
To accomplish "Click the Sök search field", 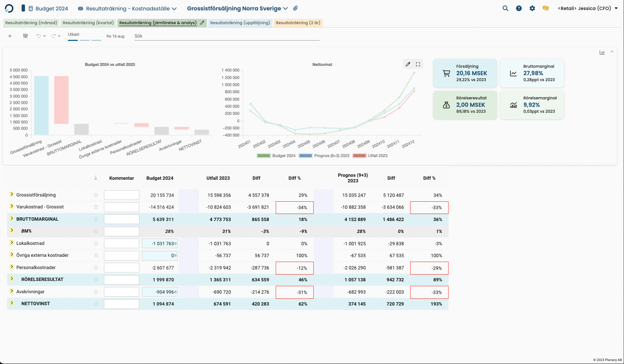I will pyautogui.click(x=227, y=36).
